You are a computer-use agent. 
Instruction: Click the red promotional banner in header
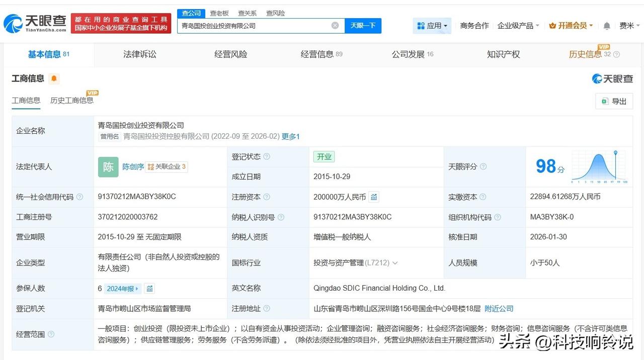tap(121, 24)
